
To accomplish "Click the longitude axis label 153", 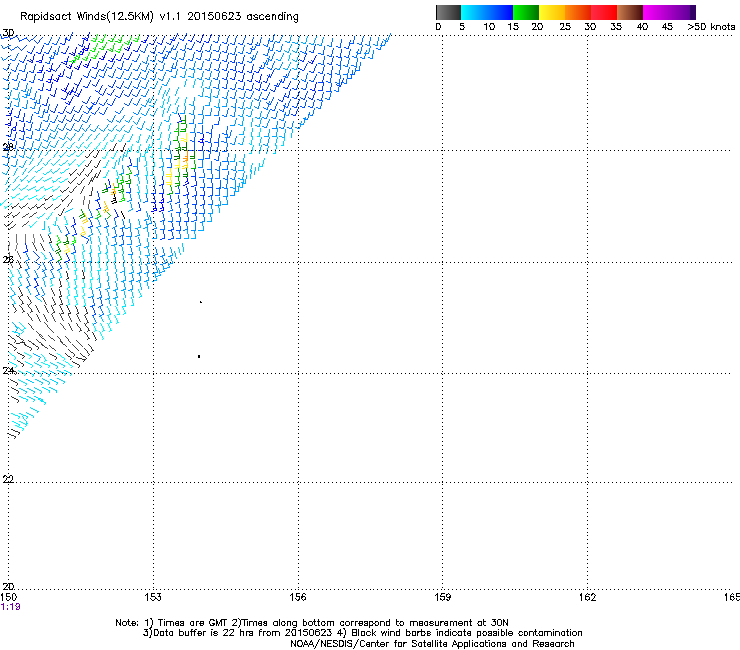I will coord(153,597).
